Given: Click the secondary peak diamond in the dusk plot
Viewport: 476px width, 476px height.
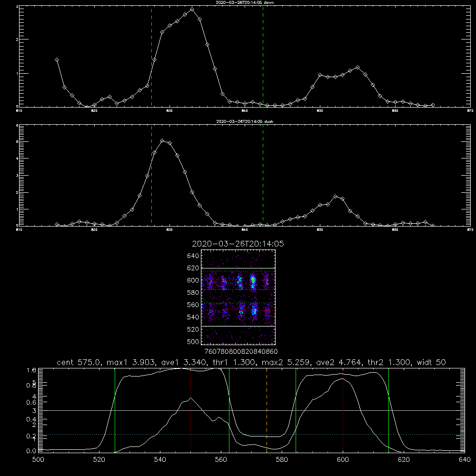Looking at the screenshot, I should click(x=335, y=197).
